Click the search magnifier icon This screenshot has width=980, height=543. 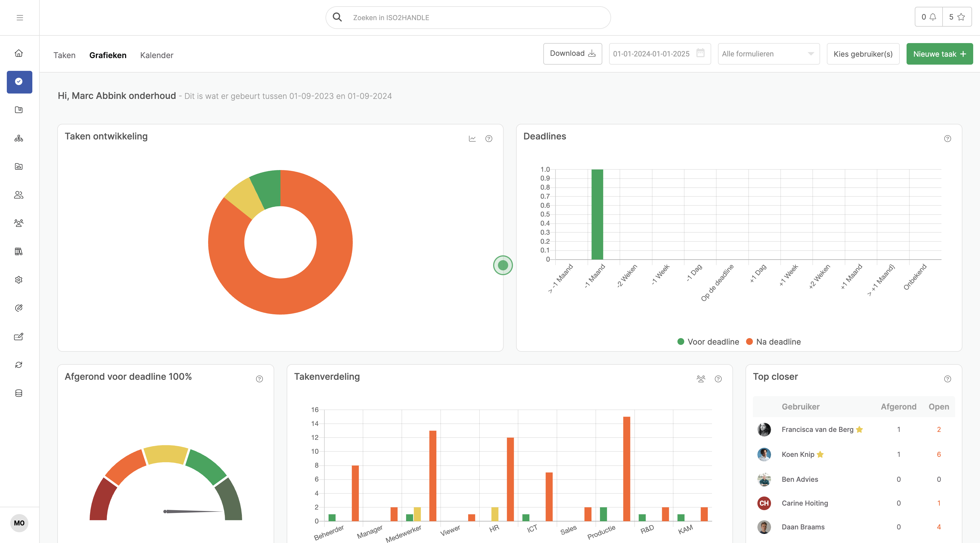[337, 17]
